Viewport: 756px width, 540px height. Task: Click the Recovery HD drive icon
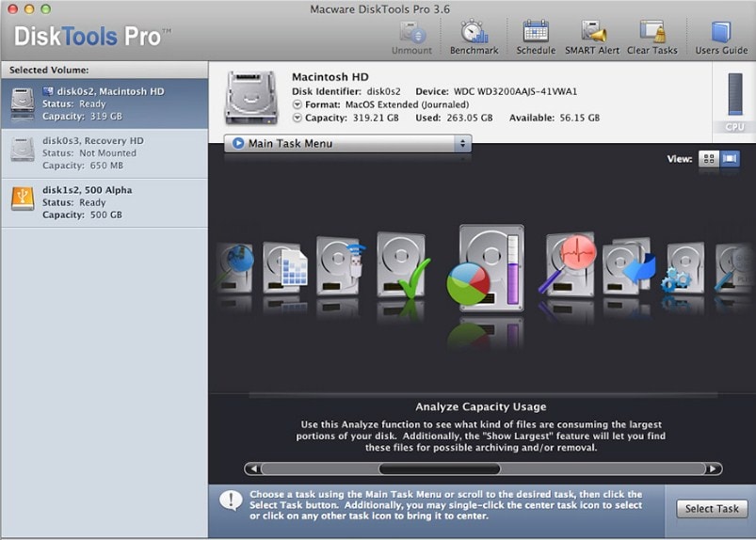click(x=23, y=149)
